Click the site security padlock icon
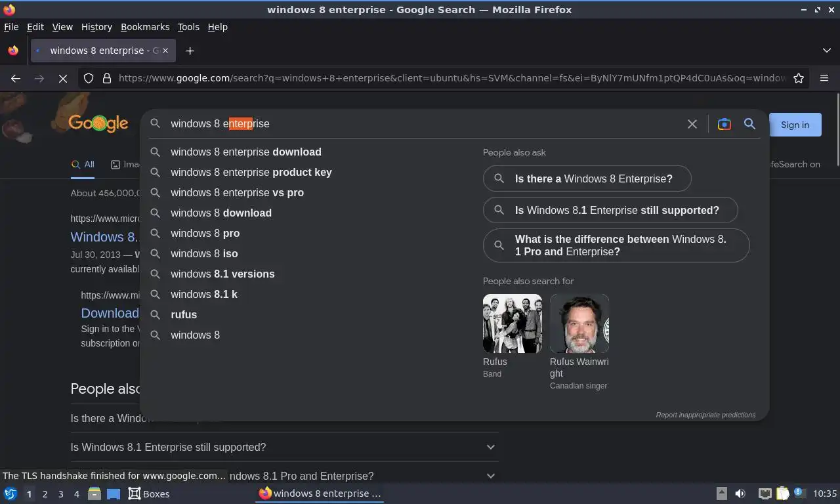Screen dimensions: 840x504 coord(106,78)
